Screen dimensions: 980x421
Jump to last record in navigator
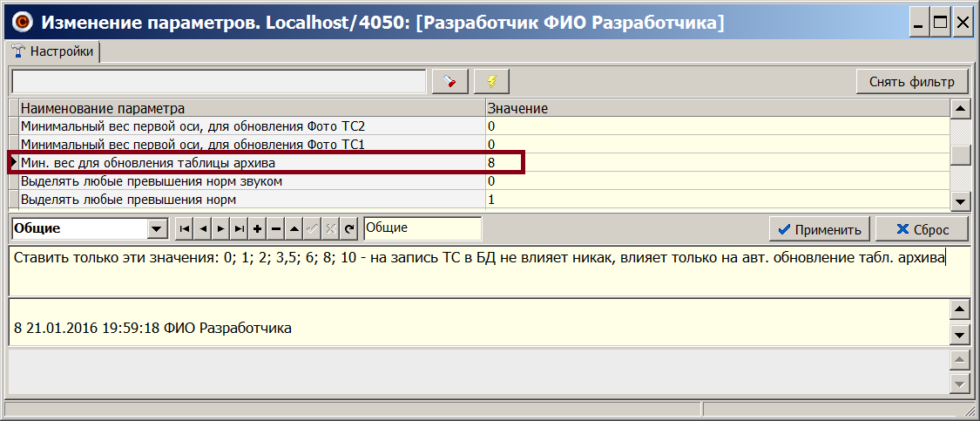pyautogui.click(x=239, y=229)
